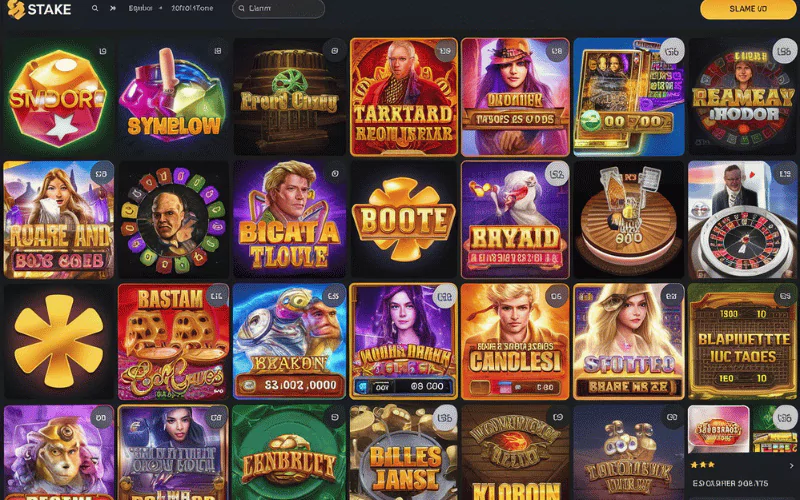Click the double-arrow icon in the header

(113, 8)
